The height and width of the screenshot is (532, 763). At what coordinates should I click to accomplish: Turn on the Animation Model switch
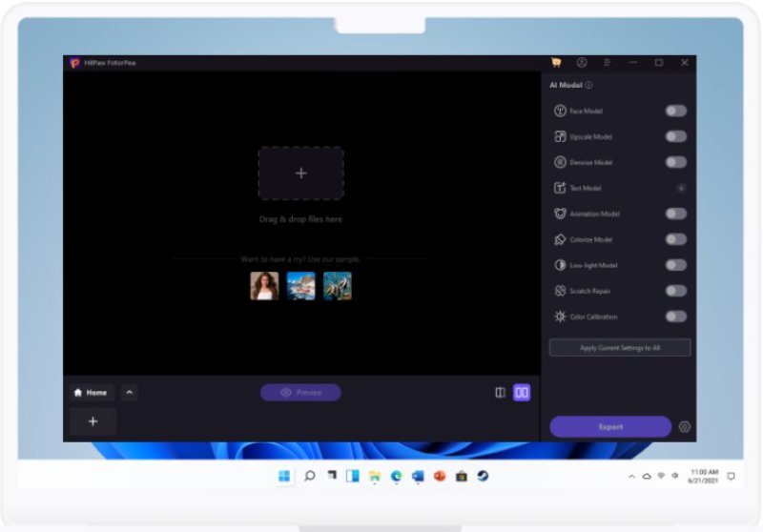pyautogui.click(x=676, y=214)
